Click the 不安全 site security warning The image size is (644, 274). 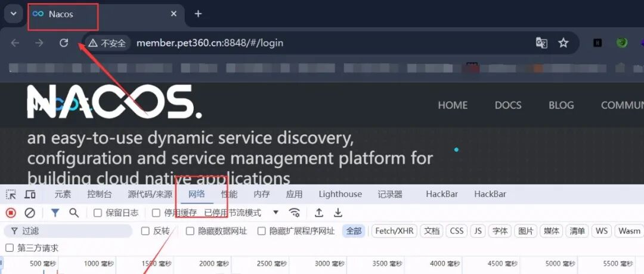click(107, 43)
